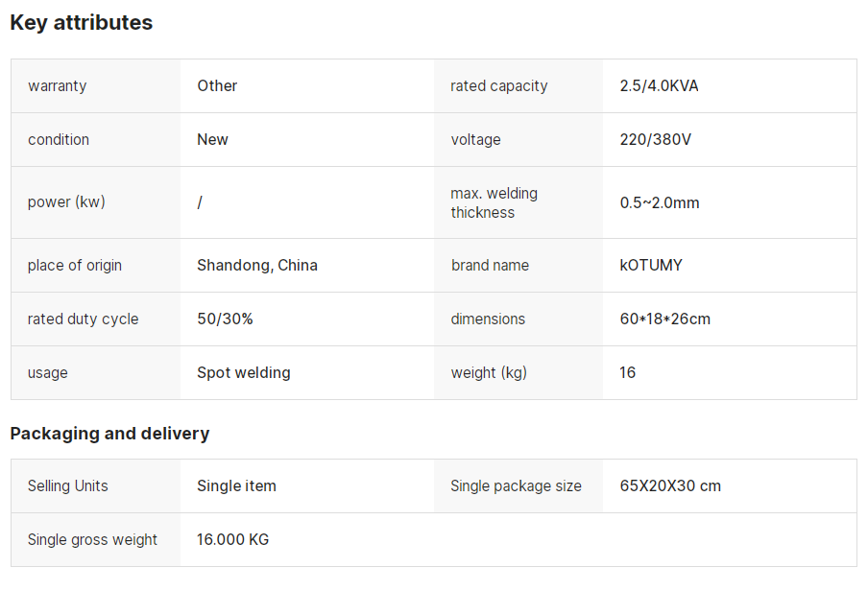This screenshot has width=868, height=591.
Task: Select the warranty label cell
Action: (96, 85)
